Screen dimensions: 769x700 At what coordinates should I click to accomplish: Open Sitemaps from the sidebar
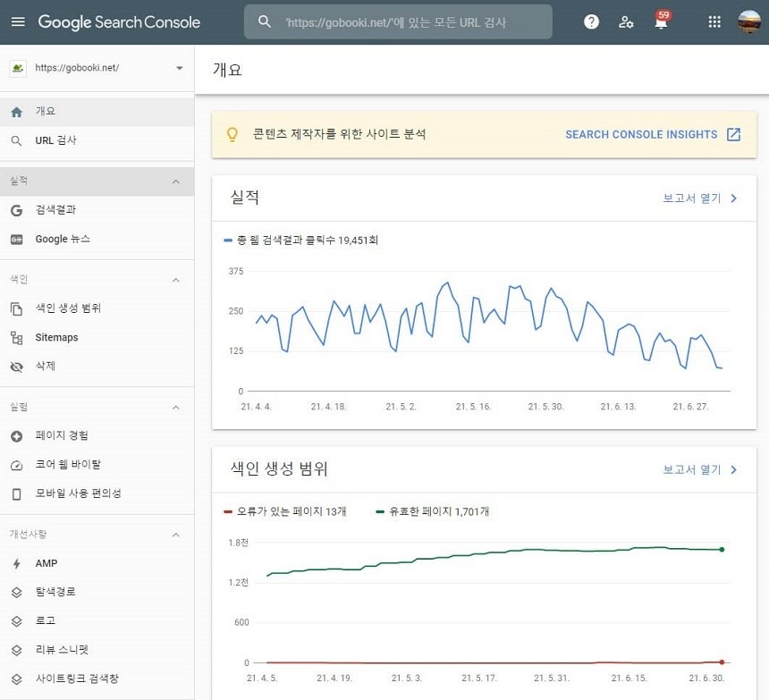click(97, 338)
